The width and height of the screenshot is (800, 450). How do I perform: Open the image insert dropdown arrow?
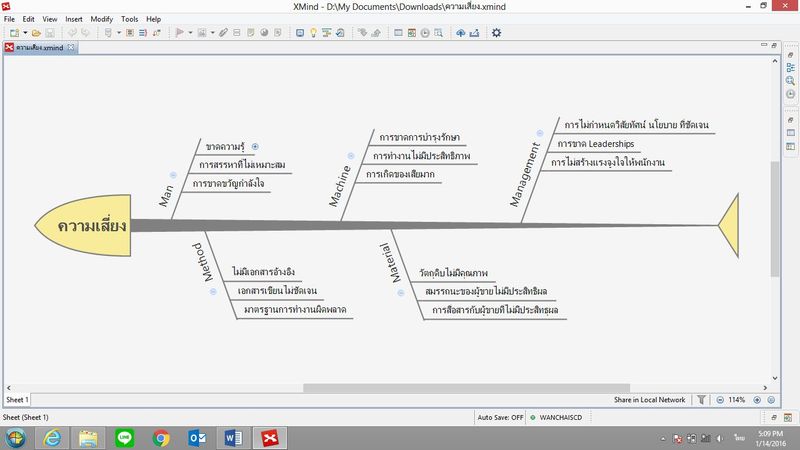click(212, 33)
